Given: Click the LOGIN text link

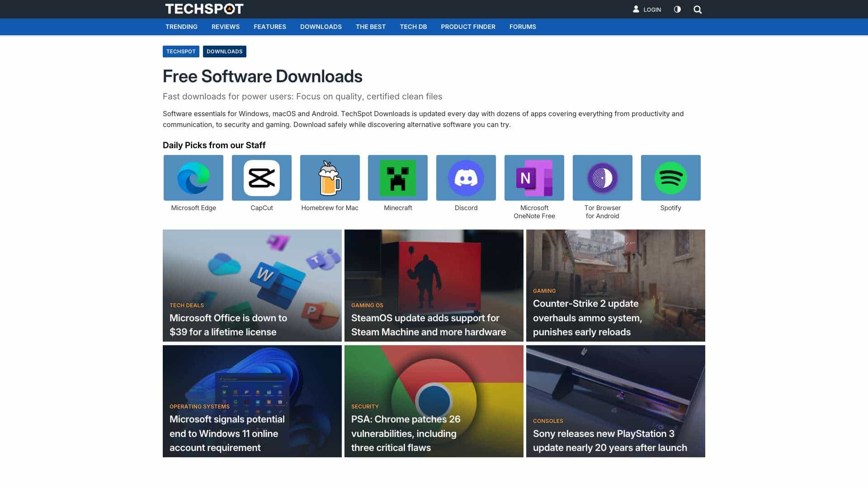Looking at the screenshot, I should (652, 9).
